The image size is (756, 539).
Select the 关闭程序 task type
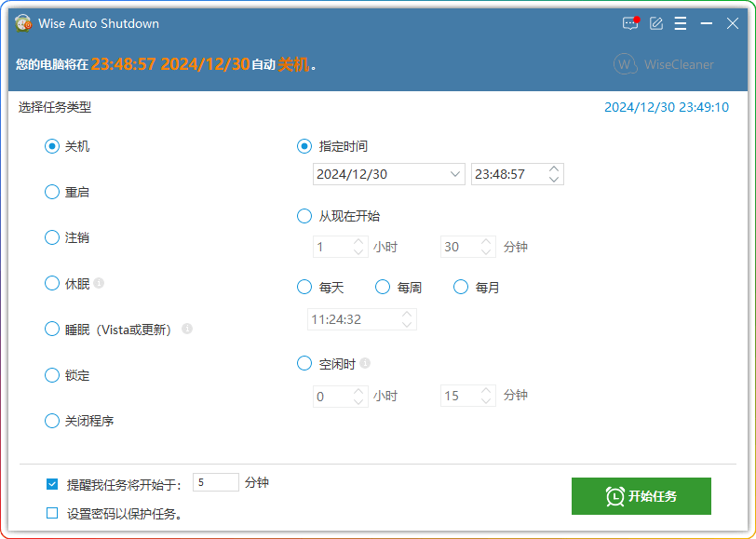point(52,421)
